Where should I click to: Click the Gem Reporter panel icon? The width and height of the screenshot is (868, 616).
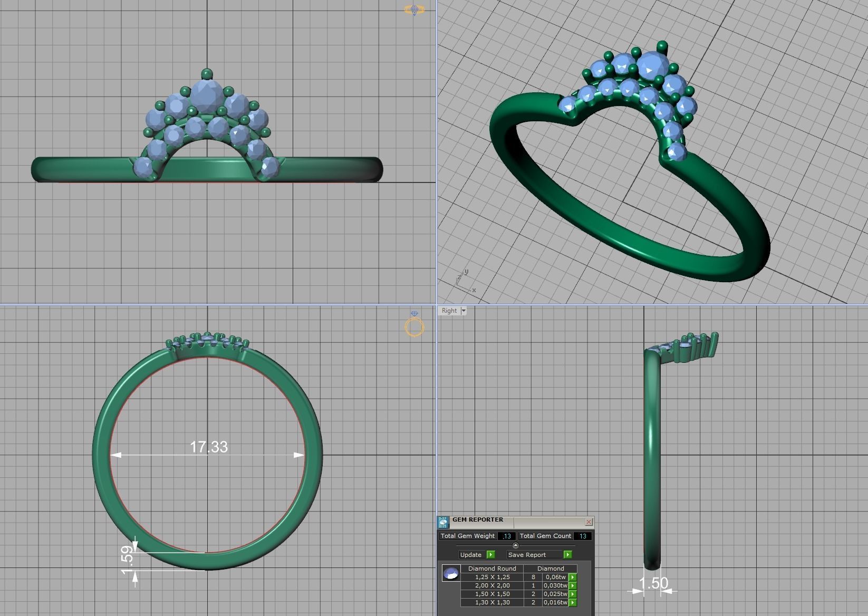point(443,522)
